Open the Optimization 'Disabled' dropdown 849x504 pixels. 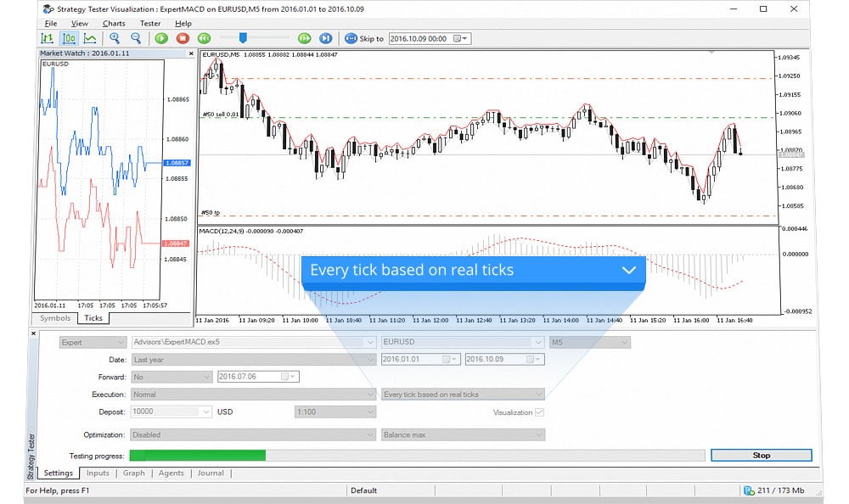[x=253, y=434]
